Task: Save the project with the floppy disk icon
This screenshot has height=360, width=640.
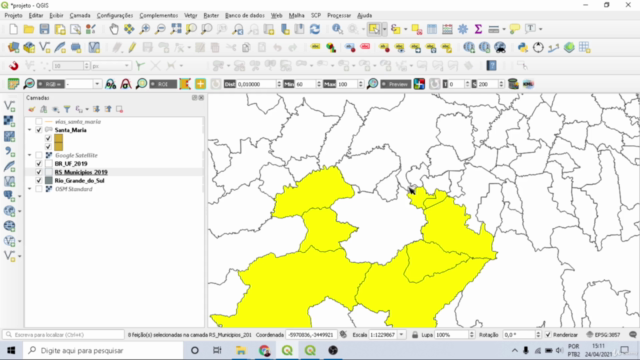Action: tap(44, 29)
